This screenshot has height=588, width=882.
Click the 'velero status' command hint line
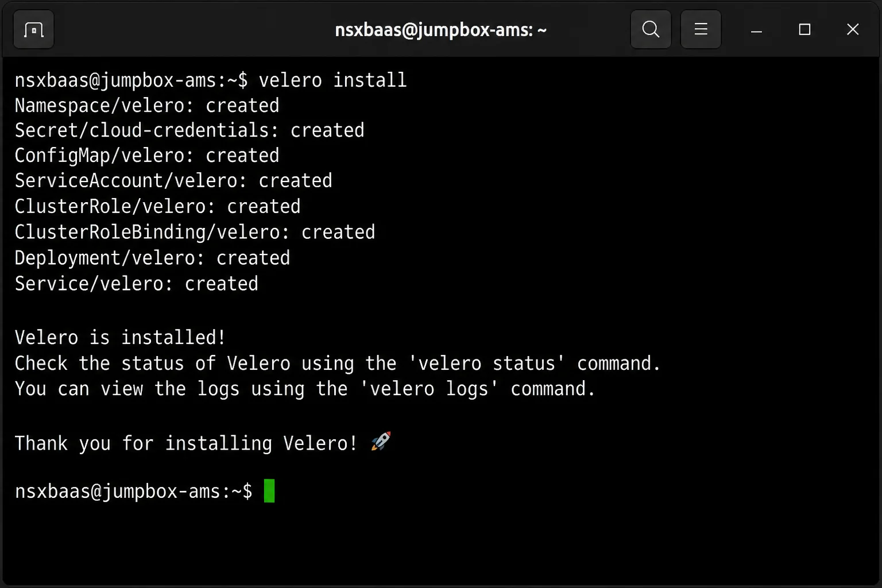[x=338, y=363]
